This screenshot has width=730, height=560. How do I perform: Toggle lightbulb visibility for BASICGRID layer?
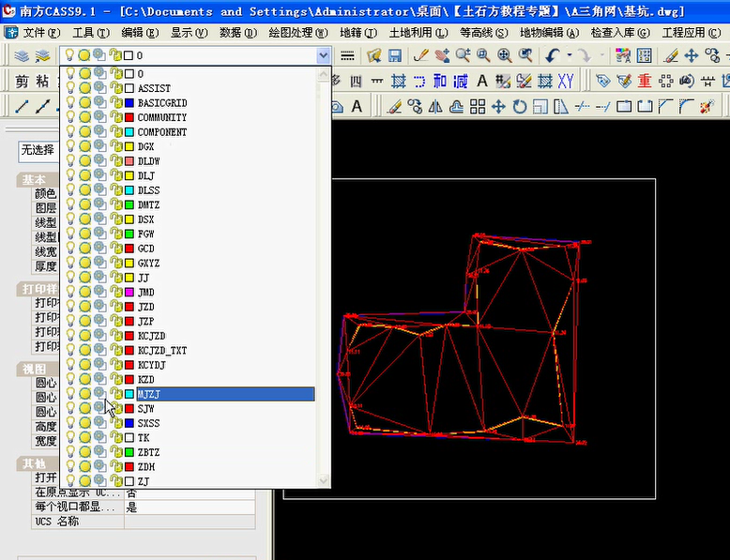(69, 102)
